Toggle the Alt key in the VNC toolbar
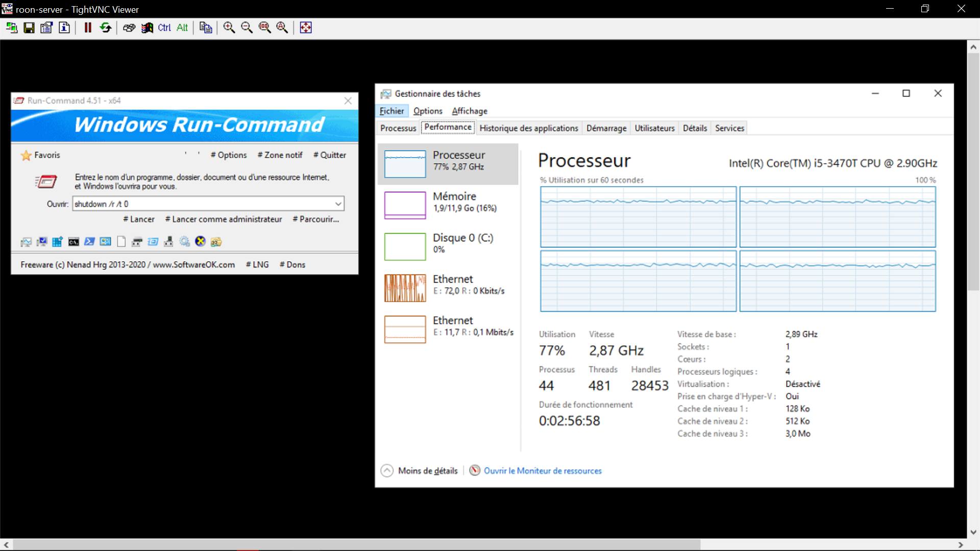980x551 pixels. 182,28
